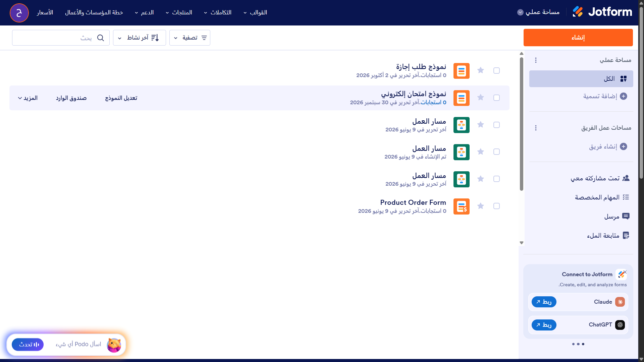Open the آخر نشاط sort dropdown

pos(140,38)
